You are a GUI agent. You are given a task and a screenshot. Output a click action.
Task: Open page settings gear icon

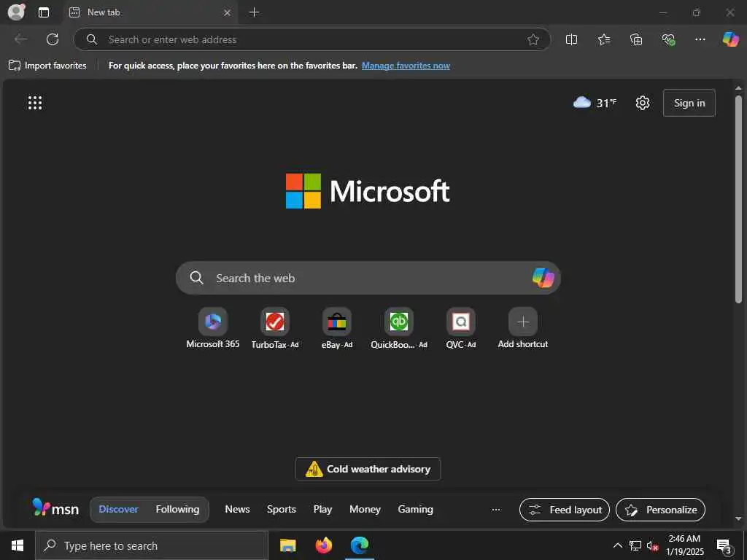642,102
